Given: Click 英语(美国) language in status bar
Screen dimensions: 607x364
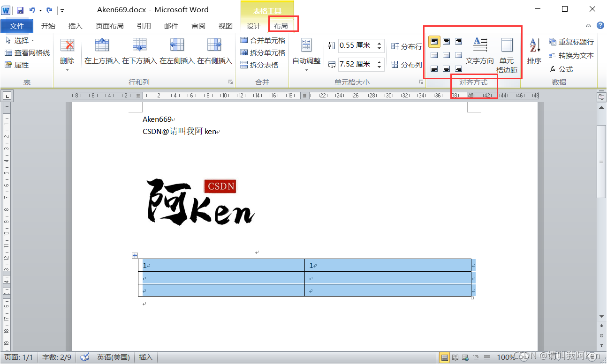Looking at the screenshot, I should tap(113, 357).
